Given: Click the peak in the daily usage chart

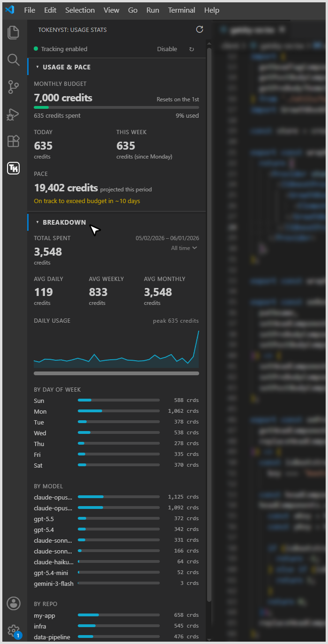Looking at the screenshot, I should tap(198, 331).
